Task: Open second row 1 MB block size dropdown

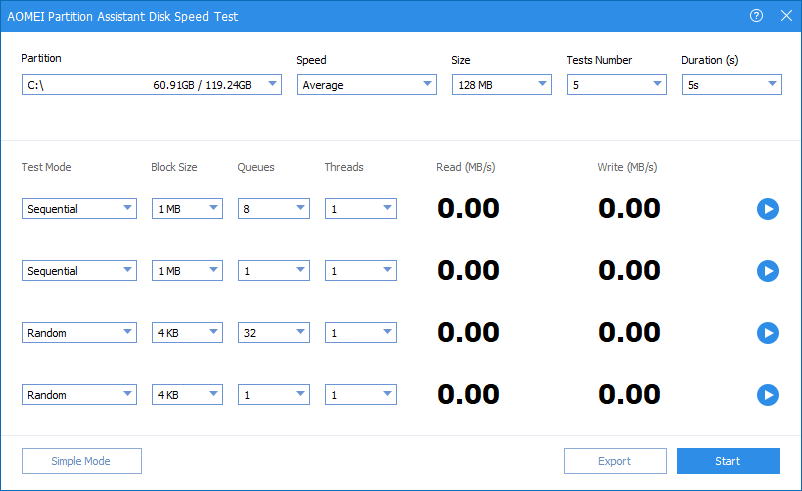Action: [x=187, y=271]
